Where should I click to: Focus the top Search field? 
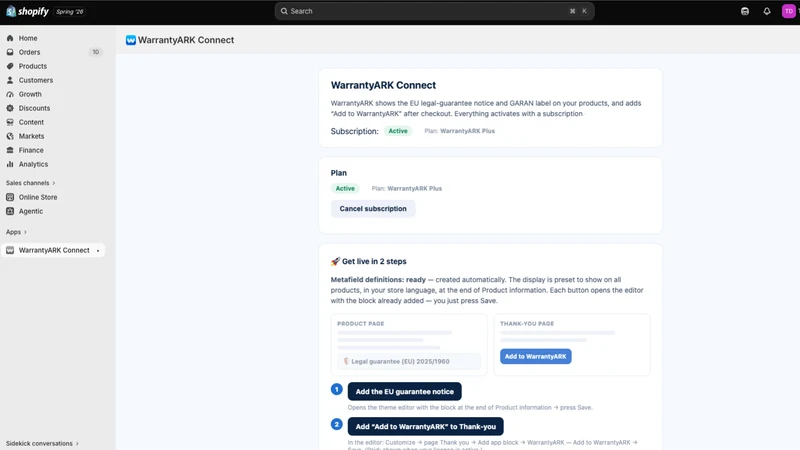(434, 11)
